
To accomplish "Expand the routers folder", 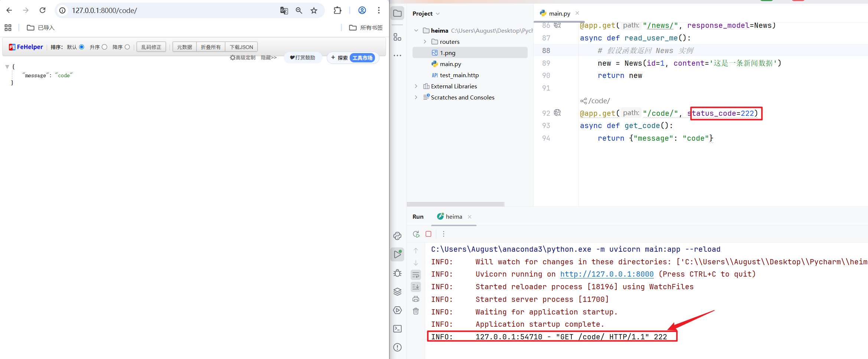I will 425,42.
